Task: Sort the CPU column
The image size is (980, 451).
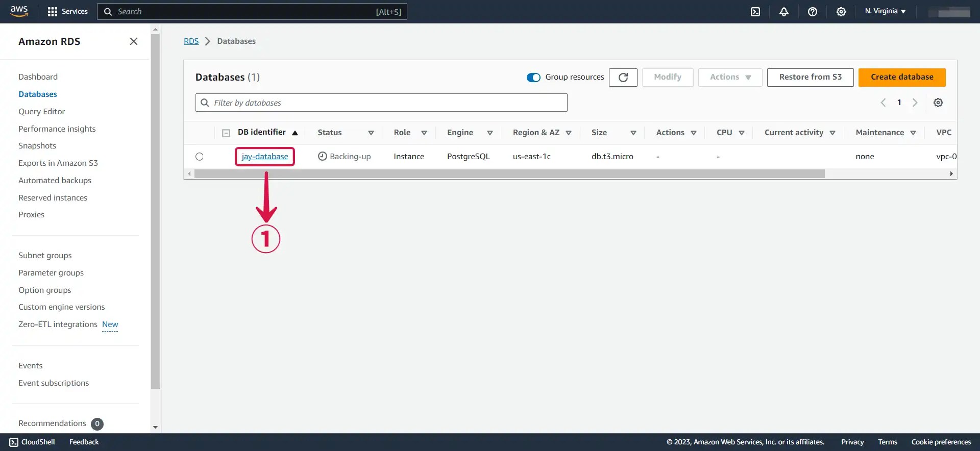Action: [742, 133]
